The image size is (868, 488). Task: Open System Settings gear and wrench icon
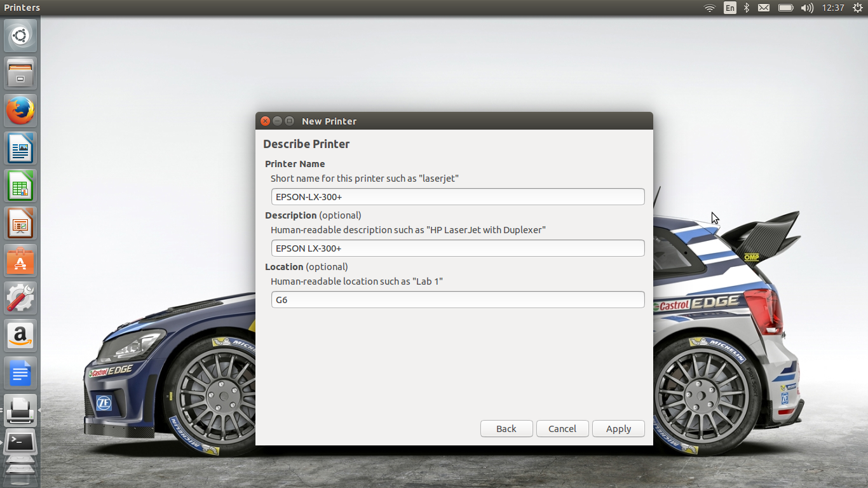point(20,298)
